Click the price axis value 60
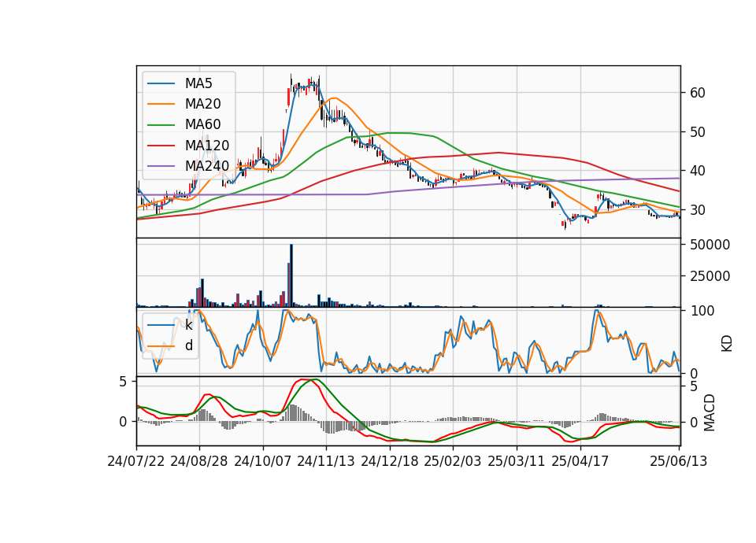Viewport: 756px width, 543px height. (698, 93)
